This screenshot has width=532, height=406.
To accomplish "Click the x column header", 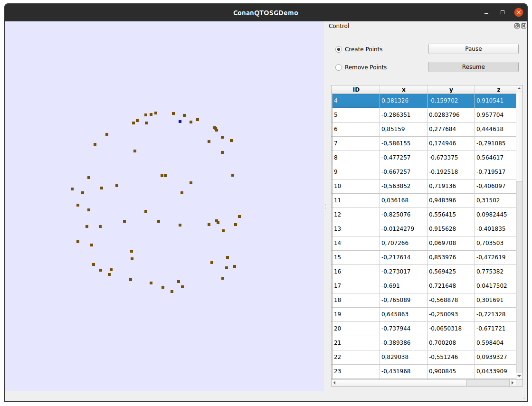I will point(403,90).
